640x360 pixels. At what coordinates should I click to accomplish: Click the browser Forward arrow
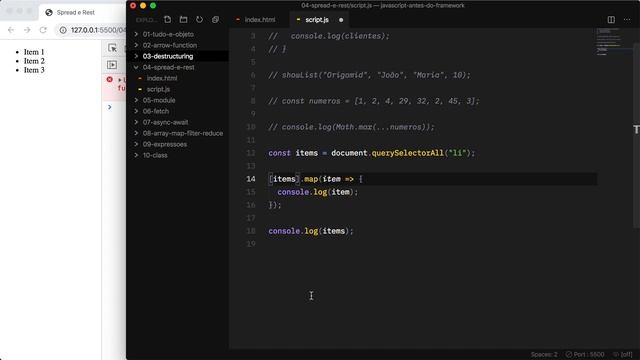click(27, 30)
